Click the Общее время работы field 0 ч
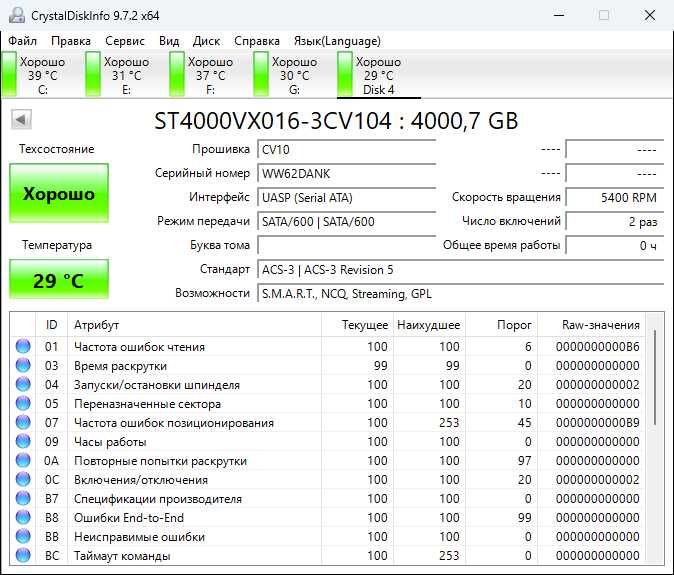This screenshot has width=674, height=575. 615,245
